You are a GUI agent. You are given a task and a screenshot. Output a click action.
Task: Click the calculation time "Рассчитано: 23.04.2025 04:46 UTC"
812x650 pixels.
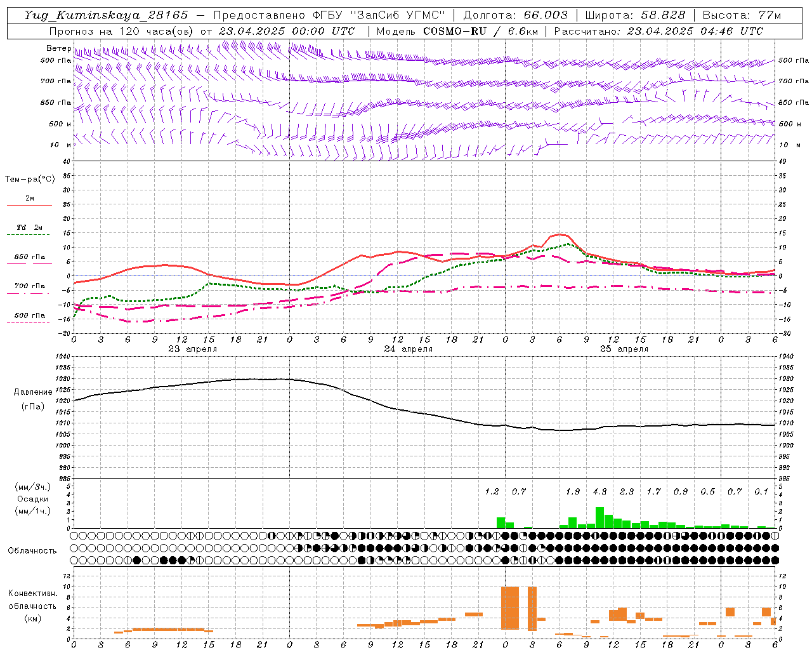pos(658,31)
